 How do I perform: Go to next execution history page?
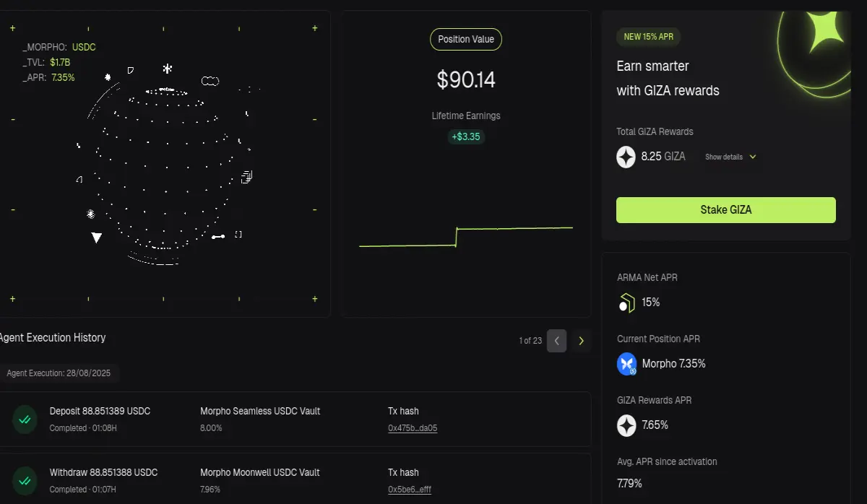point(581,341)
